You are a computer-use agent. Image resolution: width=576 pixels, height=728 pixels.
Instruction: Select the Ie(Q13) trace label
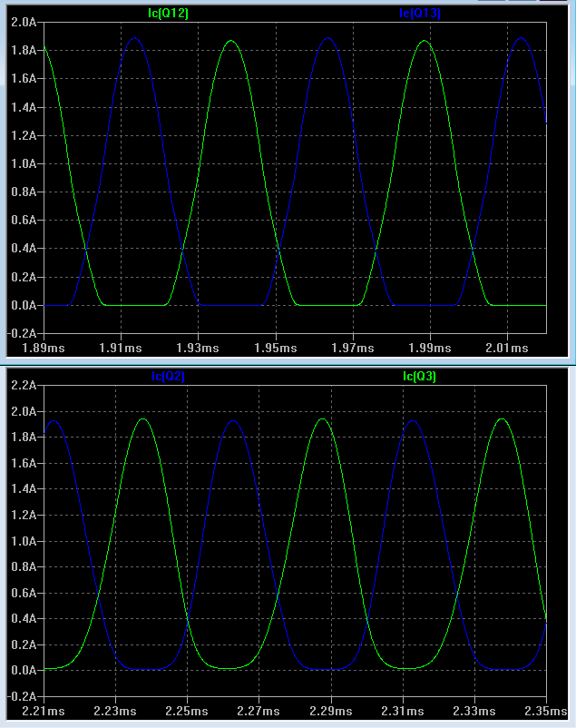coord(420,13)
